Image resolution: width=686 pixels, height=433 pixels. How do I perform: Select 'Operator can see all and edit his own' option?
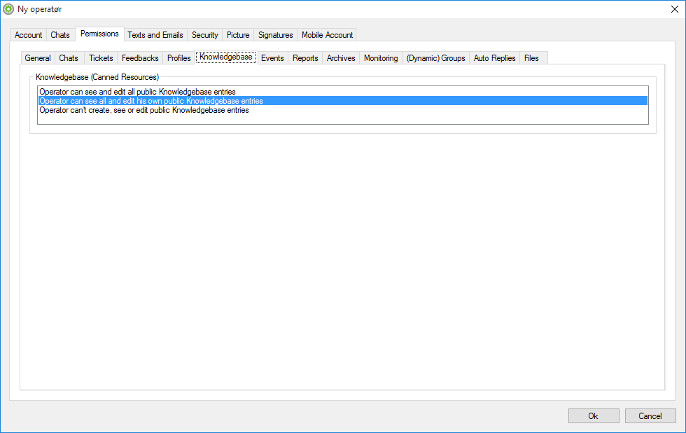pos(343,101)
